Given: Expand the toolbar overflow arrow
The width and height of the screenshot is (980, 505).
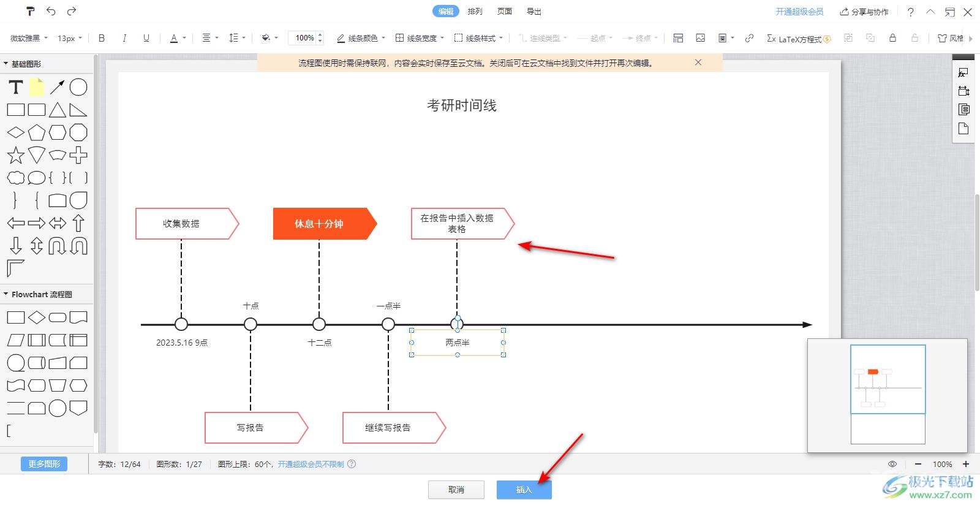Looking at the screenshot, I should 971,38.
